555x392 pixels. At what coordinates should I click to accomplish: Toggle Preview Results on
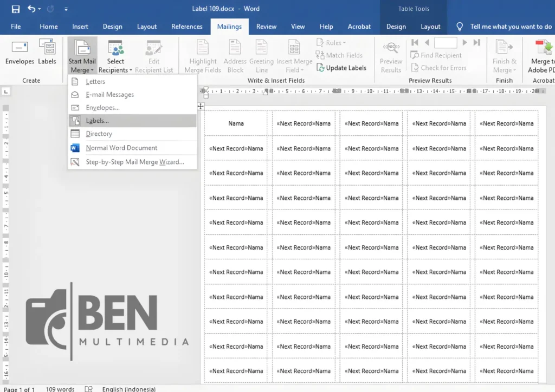coord(391,54)
